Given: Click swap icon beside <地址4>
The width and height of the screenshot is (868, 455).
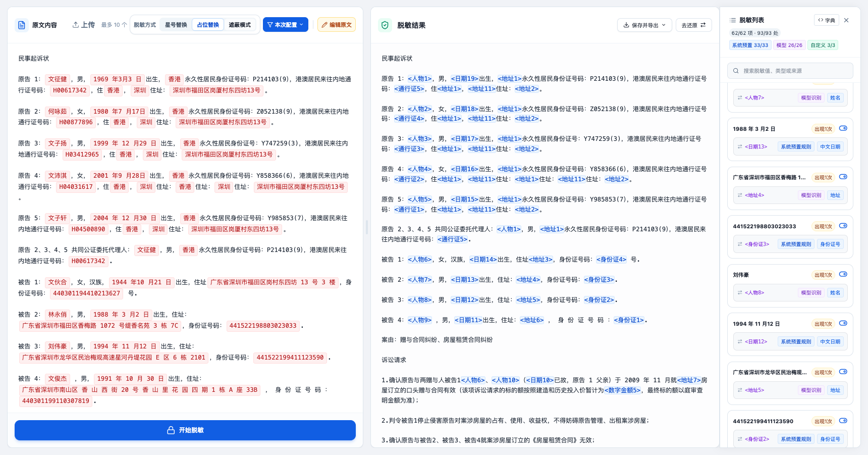Looking at the screenshot, I should (740, 195).
